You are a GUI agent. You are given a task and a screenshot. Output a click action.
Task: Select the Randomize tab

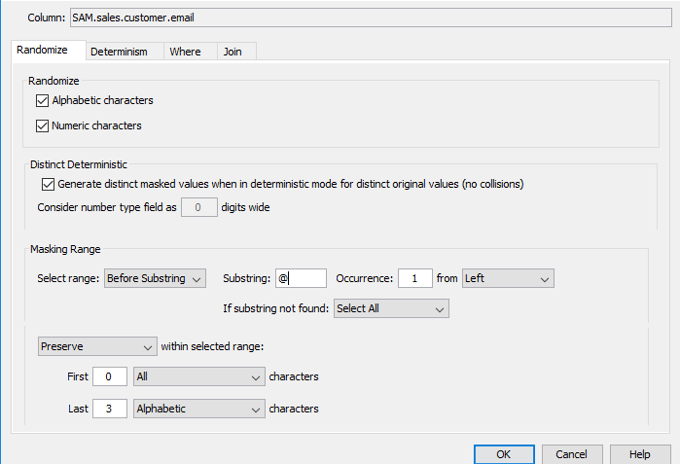coord(43,51)
